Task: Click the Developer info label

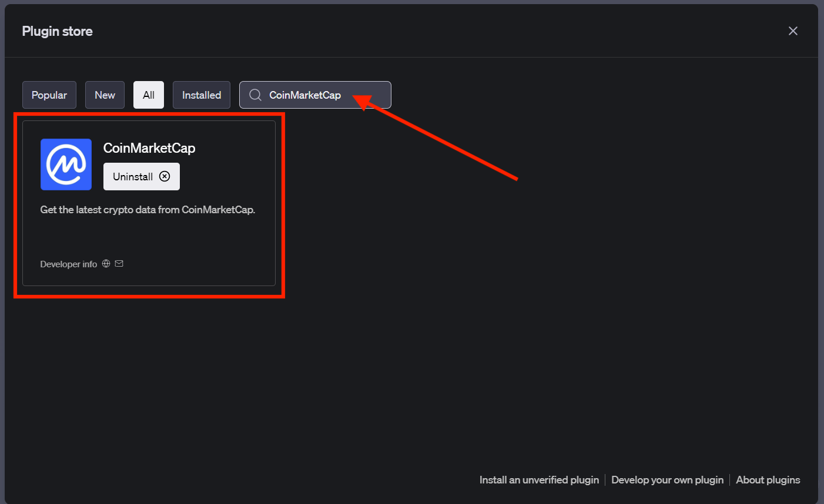Action: click(69, 264)
